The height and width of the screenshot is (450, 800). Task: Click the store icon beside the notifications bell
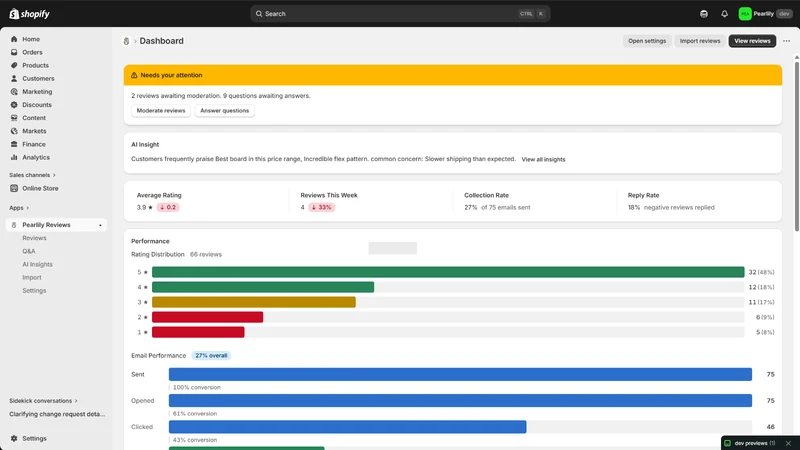click(x=704, y=14)
